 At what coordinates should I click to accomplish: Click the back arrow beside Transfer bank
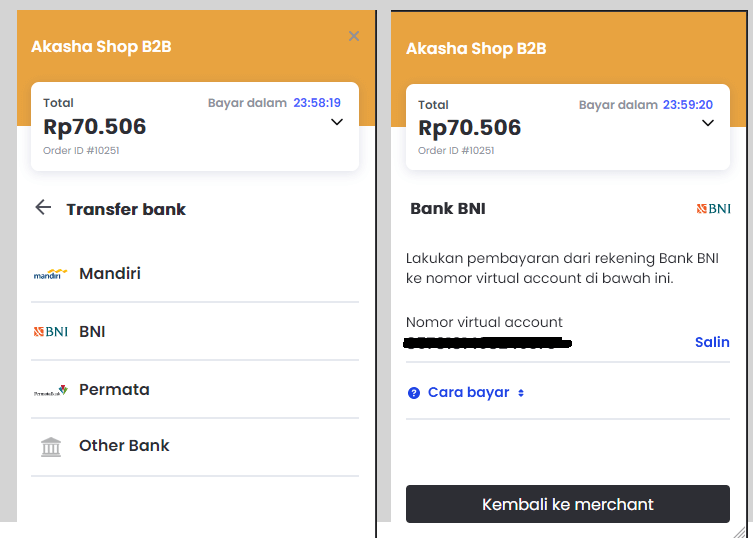click(43, 208)
